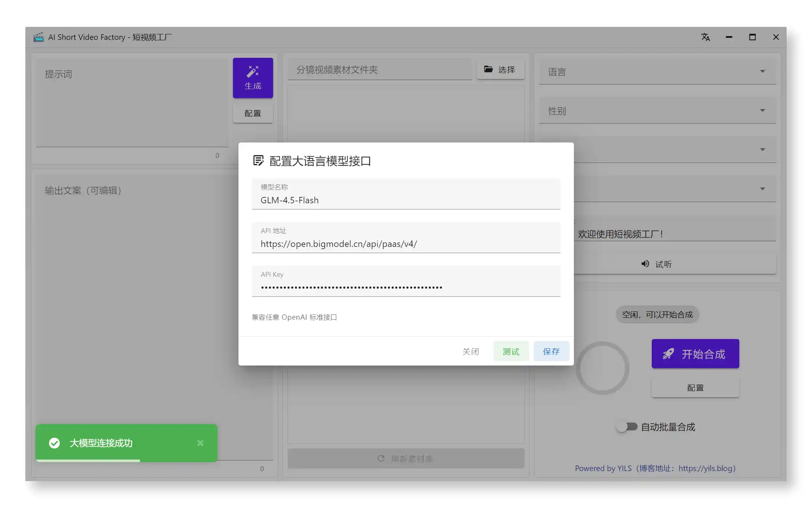The image size is (812, 508).
Task: Dismiss the green success notification
Action: click(200, 443)
